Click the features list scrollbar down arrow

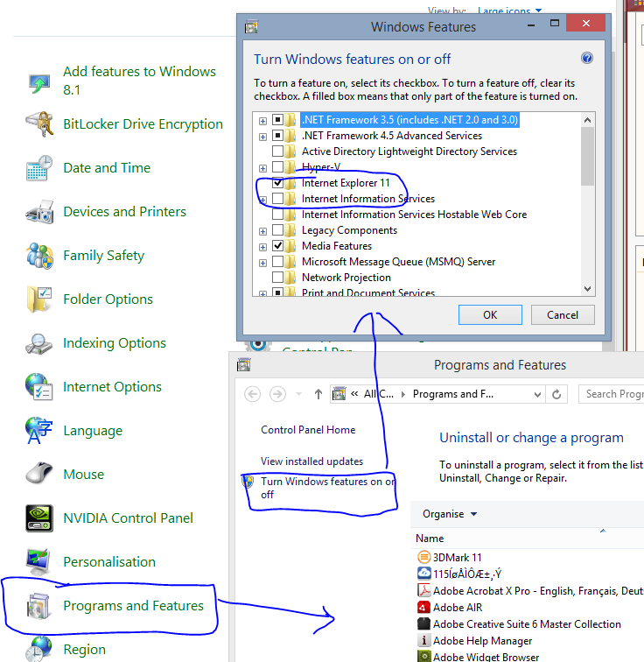click(587, 289)
